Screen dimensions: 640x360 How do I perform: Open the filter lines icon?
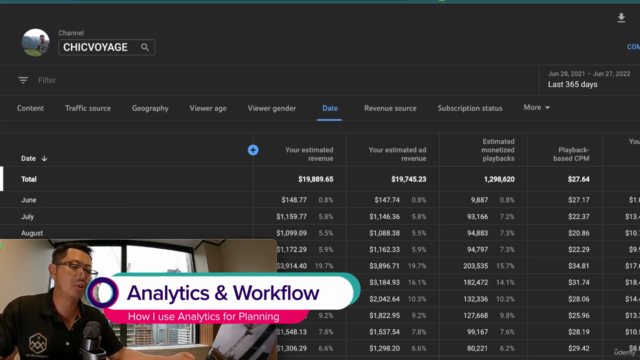(23, 80)
